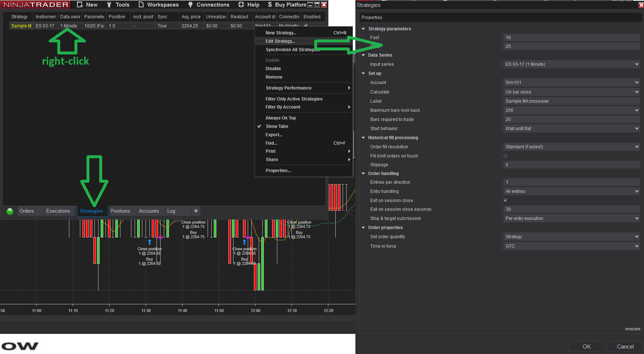Click the Buy Platform button

click(x=287, y=5)
